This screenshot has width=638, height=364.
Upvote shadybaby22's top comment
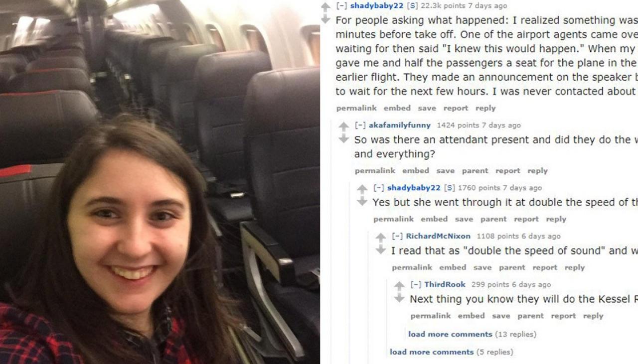pos(325,7)
